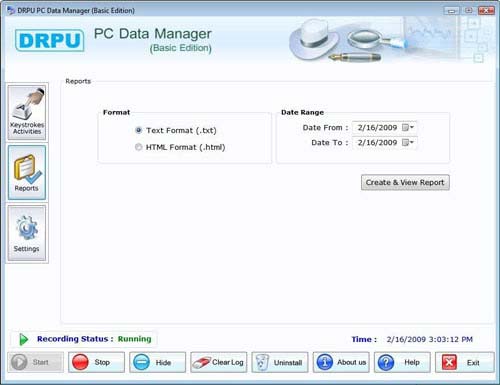This screenshot has height=385, width=500.
Task: Click the Format group label
Action: tap(116, 112)
